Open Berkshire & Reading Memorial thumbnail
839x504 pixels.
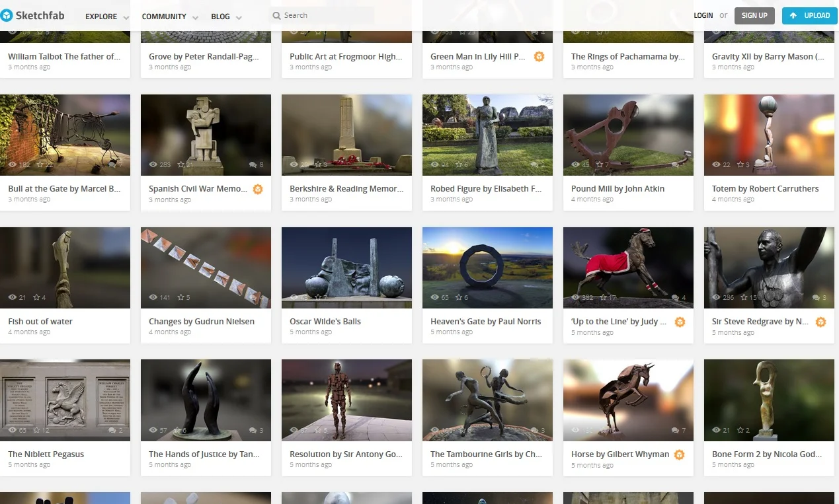346,135
